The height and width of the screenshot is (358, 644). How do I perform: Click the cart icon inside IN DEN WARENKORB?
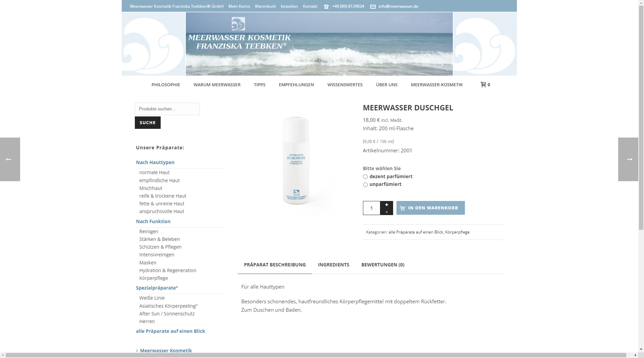pyautogui.click(x=402, y=208)
